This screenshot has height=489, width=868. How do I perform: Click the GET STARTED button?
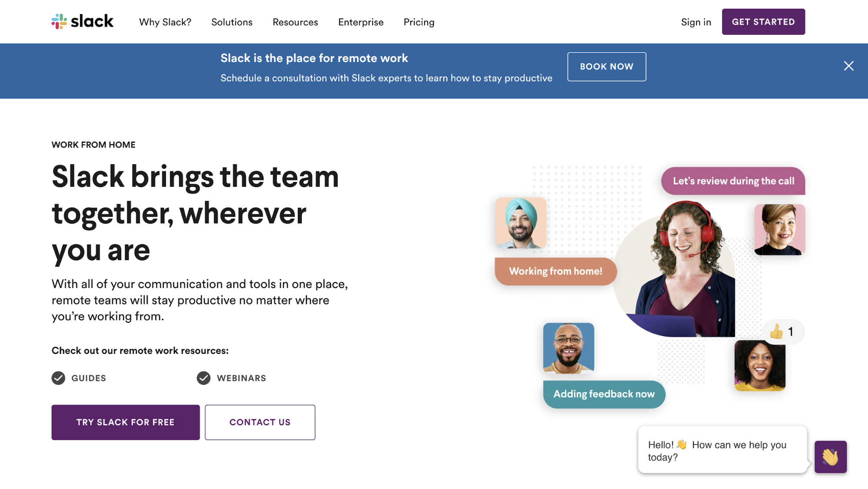coord(763,21)
